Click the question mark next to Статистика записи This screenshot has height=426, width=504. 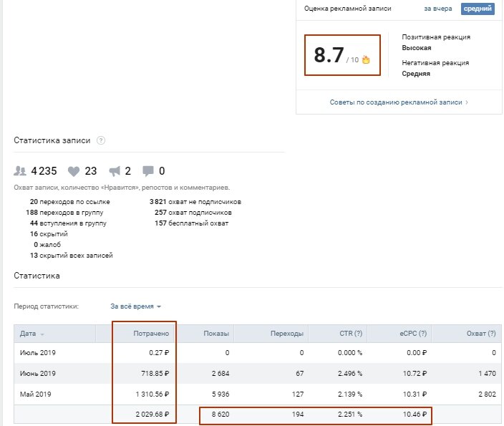[101, 140]
